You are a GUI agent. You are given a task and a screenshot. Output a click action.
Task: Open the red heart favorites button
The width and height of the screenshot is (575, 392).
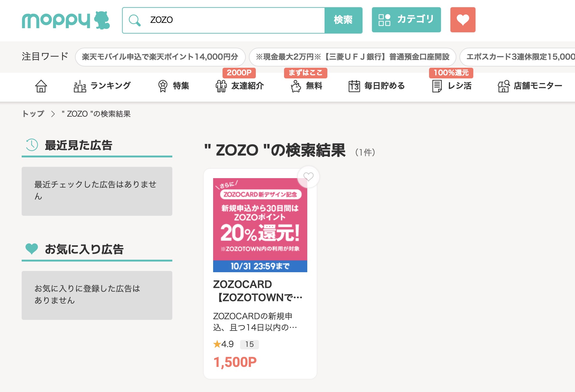463,20
